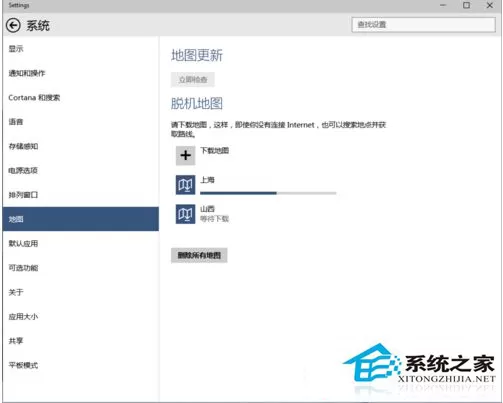This screenshot has height=403, width=503.
Task: Select the highlighted 地图 sidebar item
Action: (81, 219)
